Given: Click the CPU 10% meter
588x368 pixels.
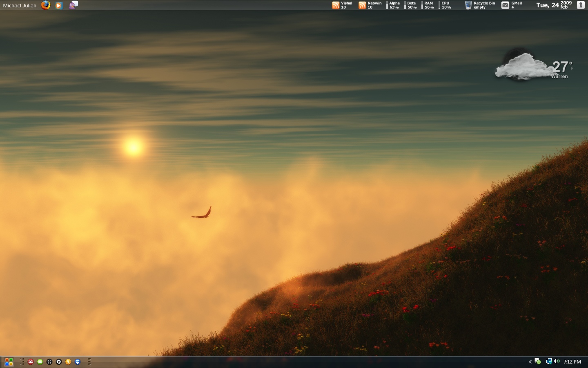Looking at the screenshot, I should pyautogui.click(x=445, y=5).
